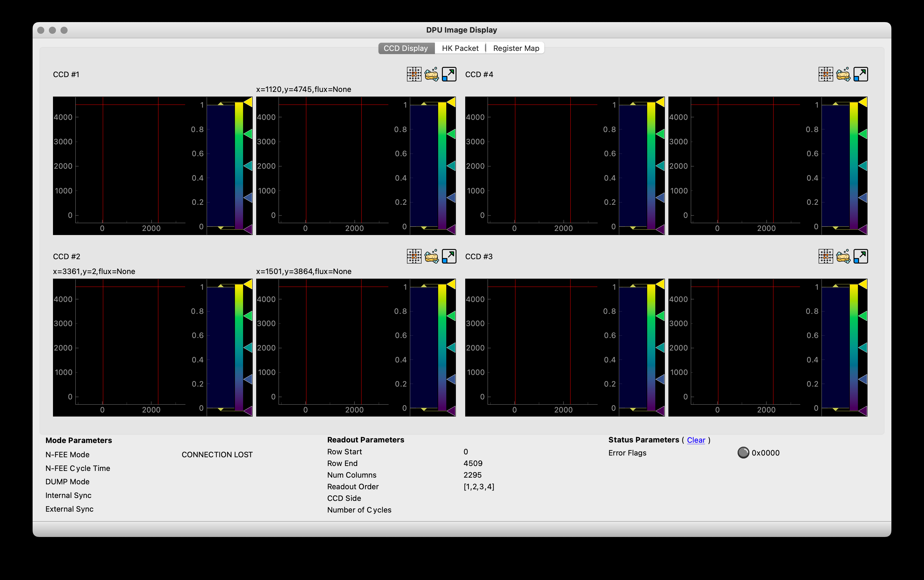Click the 'N-FEE Cycle Time' label

click(78, 468)
